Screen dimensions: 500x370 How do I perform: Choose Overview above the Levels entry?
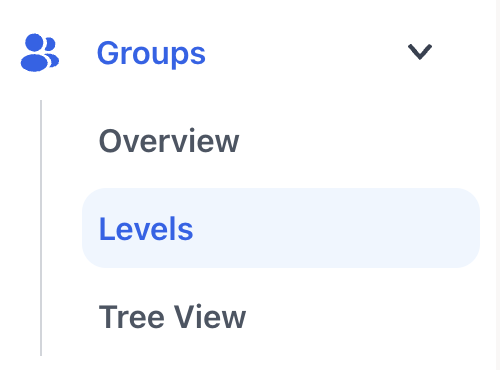point(169,141)
